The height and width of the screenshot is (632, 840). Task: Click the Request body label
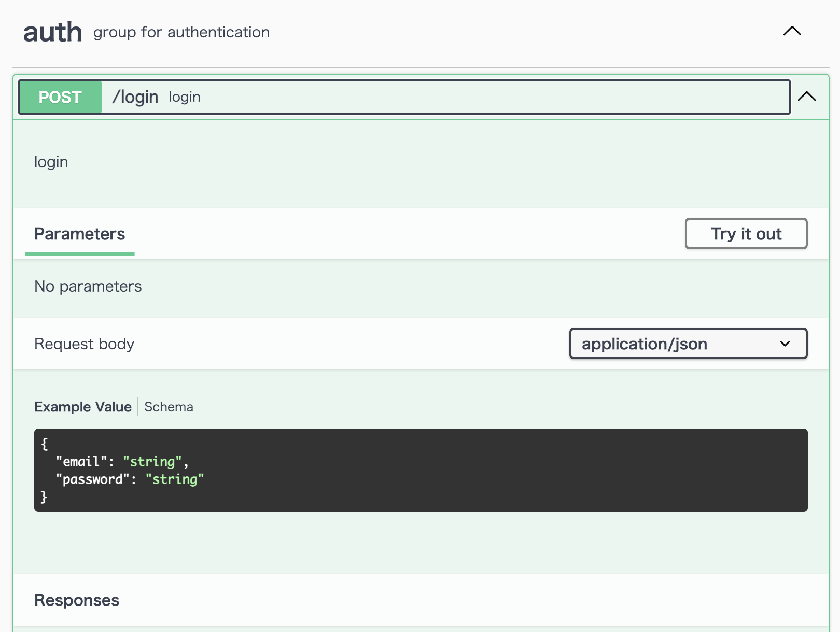point(84,344)
